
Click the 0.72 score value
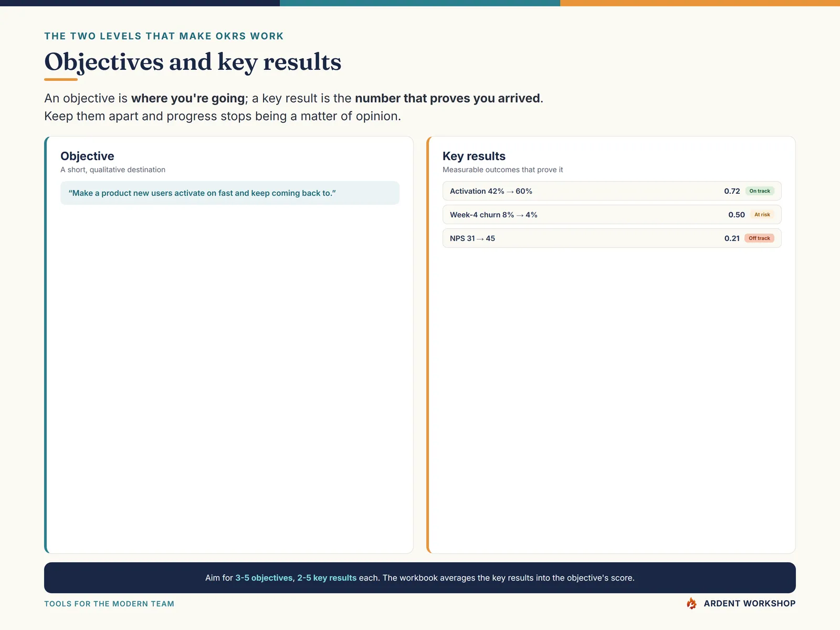click(732, 191)
